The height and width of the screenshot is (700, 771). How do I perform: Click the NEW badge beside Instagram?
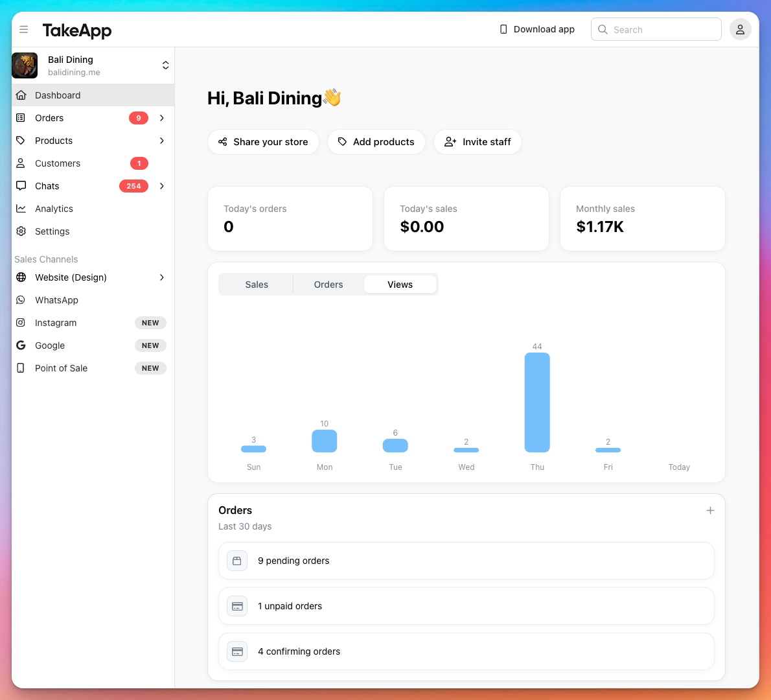tap(150, 323)
